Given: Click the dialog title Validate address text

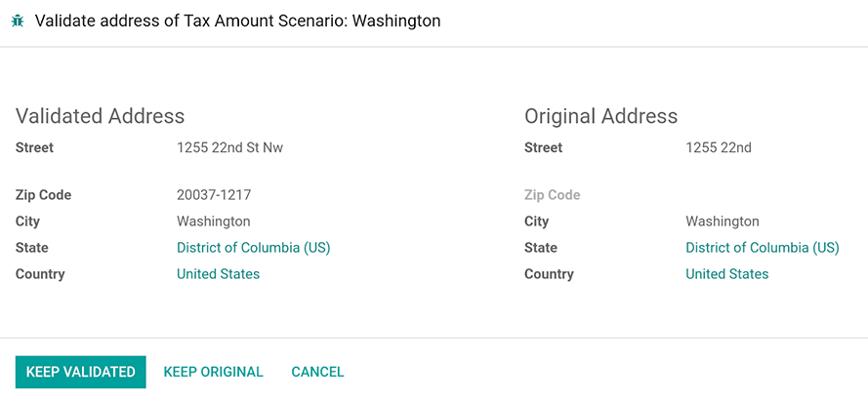Looking at the screenshot, I should pyautogui.click(x=237, y=20).
